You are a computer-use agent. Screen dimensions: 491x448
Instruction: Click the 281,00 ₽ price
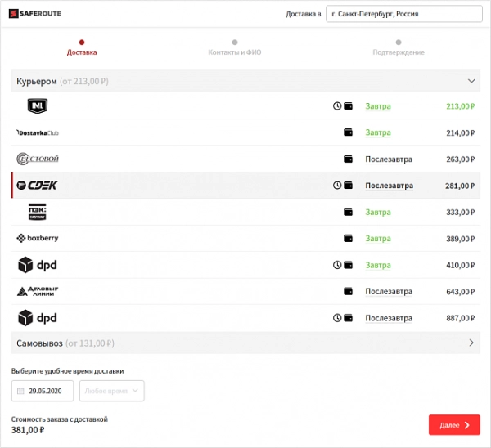click(x=460, y=186)
